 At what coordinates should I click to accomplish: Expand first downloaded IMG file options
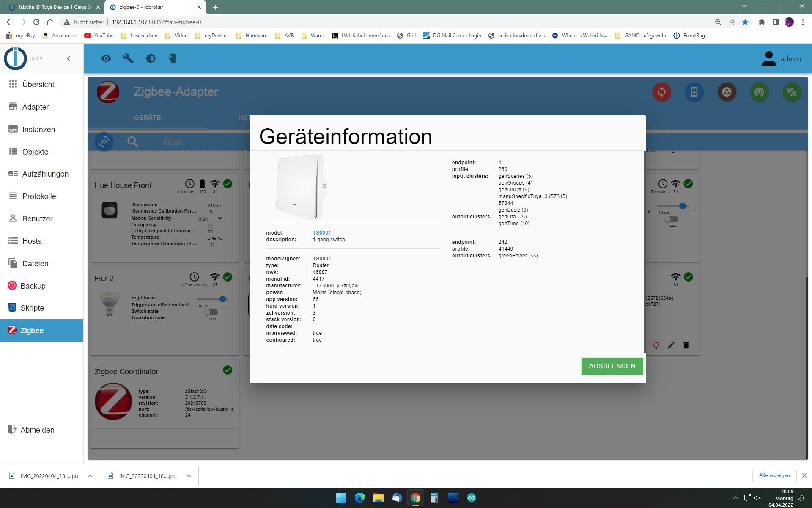pos(90,476)
